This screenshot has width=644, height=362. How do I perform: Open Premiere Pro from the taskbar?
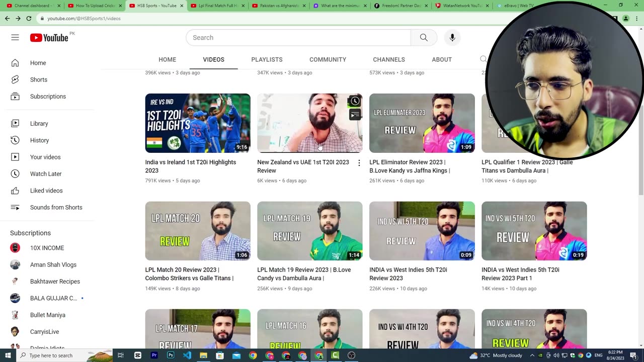tap(154, 355)
